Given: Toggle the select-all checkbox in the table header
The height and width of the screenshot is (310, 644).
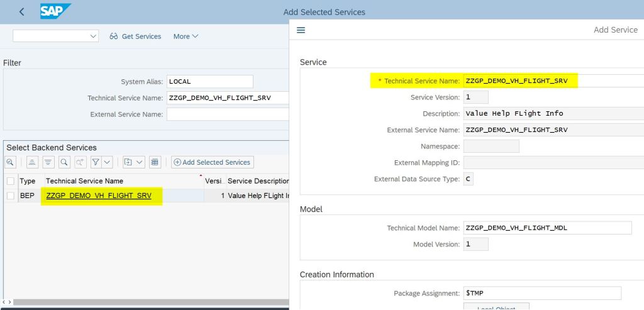Looking at the screenshot, I should tap(10, 181).
